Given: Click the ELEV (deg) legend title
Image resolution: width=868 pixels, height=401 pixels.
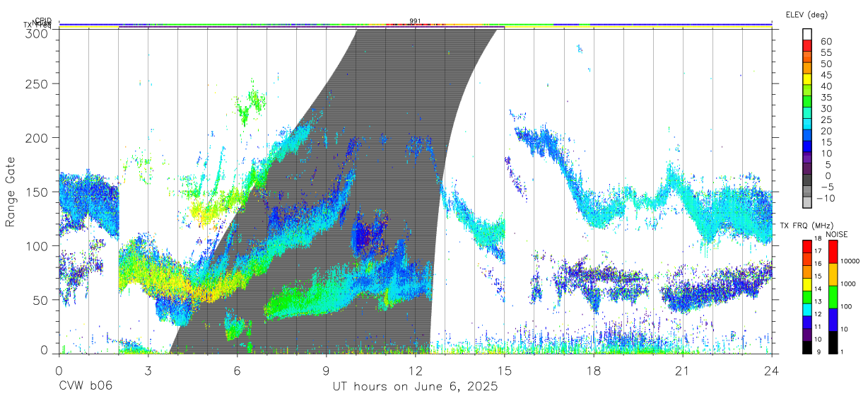Looking at the screenshot, I should click(x=807, y=14).
